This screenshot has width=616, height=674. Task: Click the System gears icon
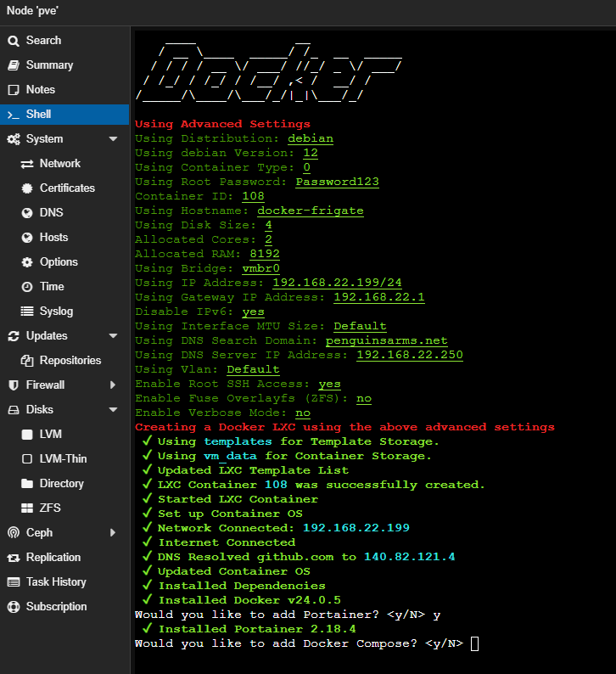[x=14, y=139]
